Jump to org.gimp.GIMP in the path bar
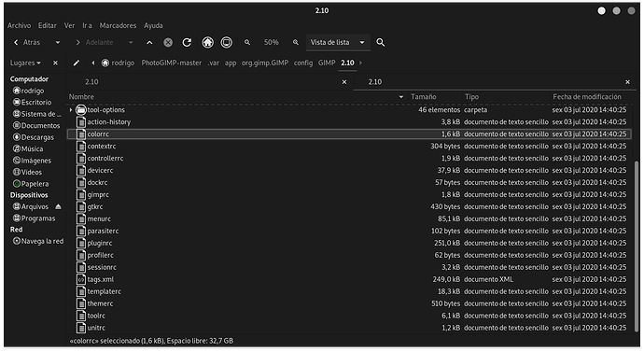The width and height of the screenshot is (644, 352). 265,63
